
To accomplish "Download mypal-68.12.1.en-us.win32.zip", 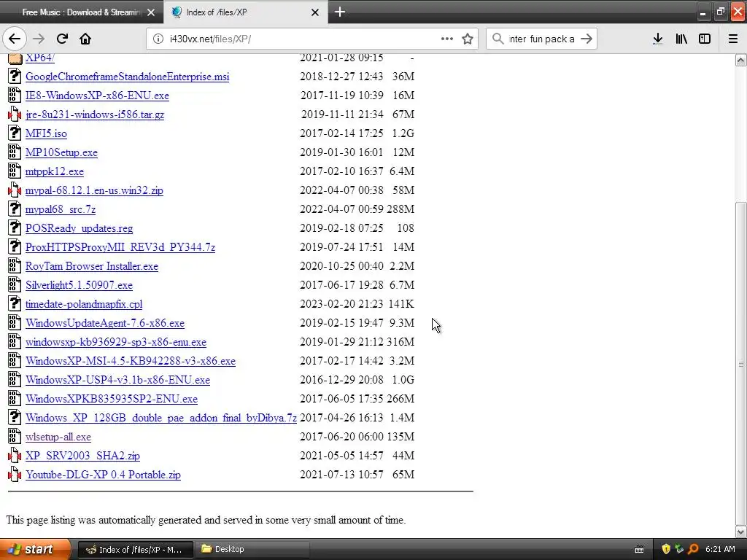I will click(94, 190).
